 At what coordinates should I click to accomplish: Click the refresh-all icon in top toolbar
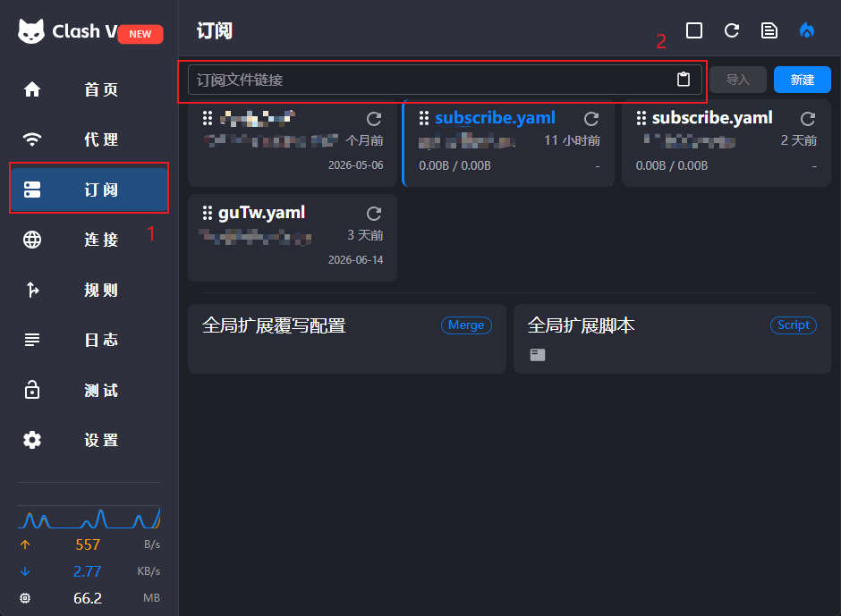click(732, 30)
